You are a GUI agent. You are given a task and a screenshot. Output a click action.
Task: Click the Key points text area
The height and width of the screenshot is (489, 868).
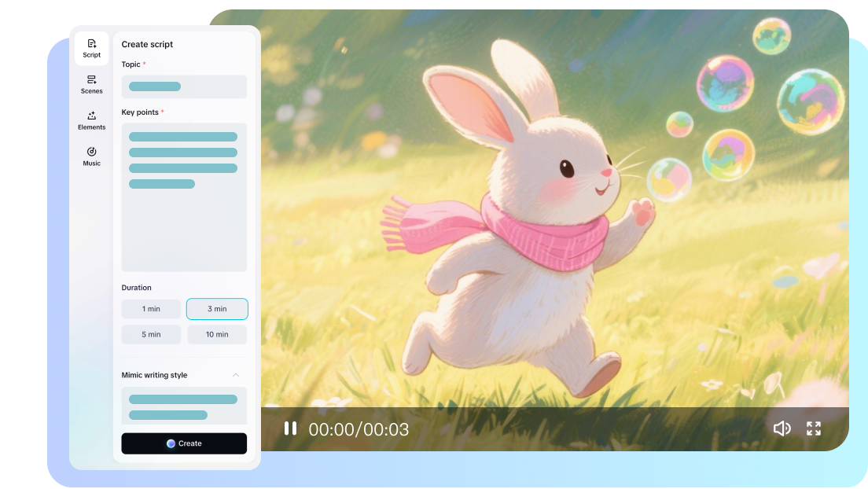click(x=184, y=197)
